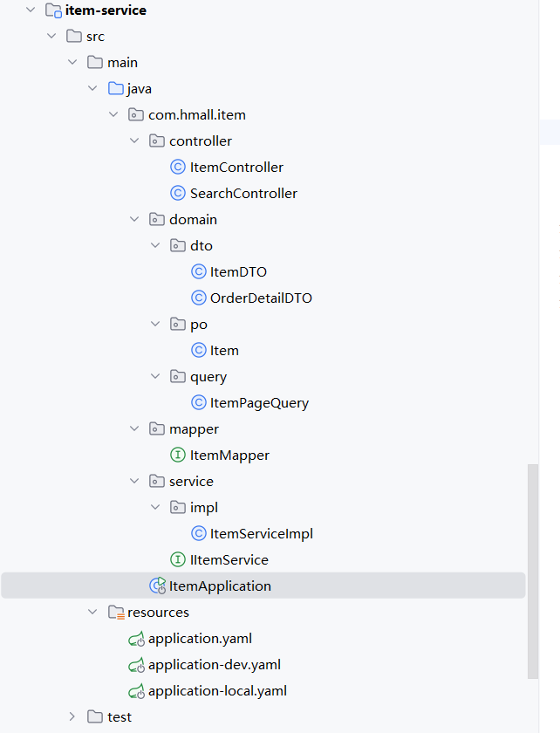Click the impl package icon
560x733 pixels.
pos(178,507)
